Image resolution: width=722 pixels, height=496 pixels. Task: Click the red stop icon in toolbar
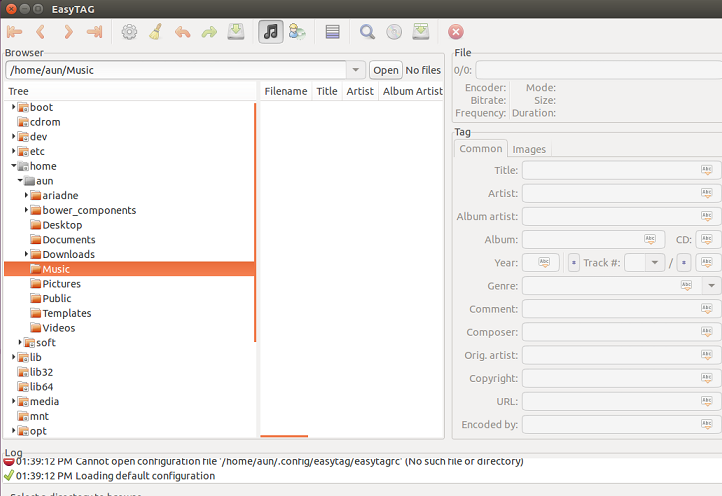click(x=455, y=32)
